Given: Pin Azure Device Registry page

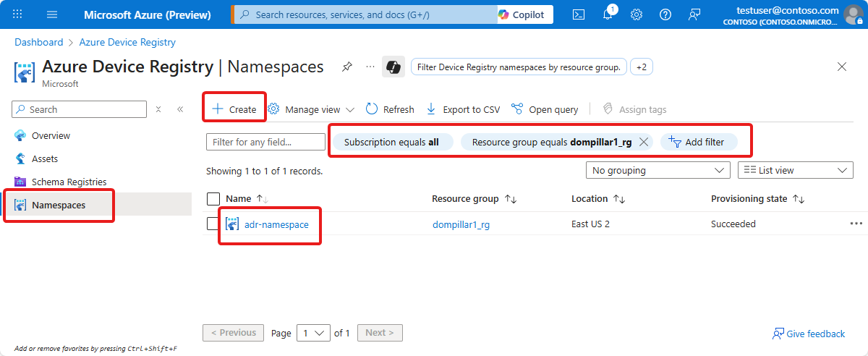Looking at the screenshot, I should (347, 67).
